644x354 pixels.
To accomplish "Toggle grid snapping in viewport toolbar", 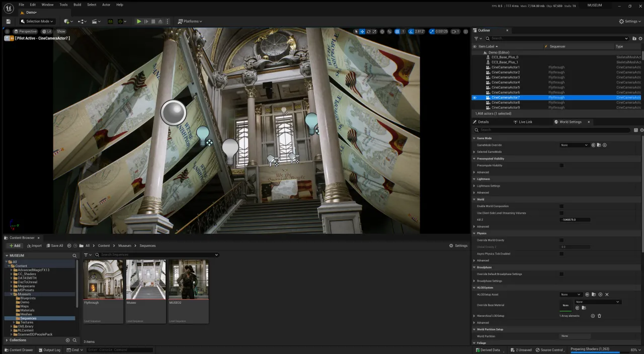I will (x=397, y=32).
